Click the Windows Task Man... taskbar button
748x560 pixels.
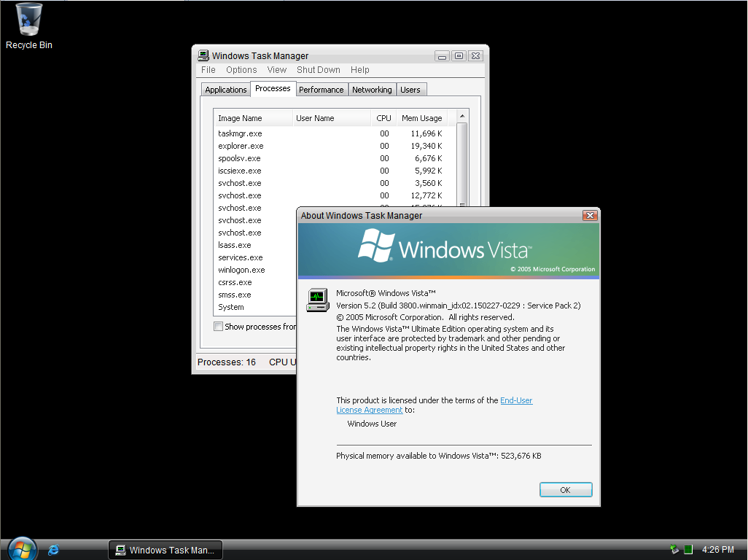point(165,550)
